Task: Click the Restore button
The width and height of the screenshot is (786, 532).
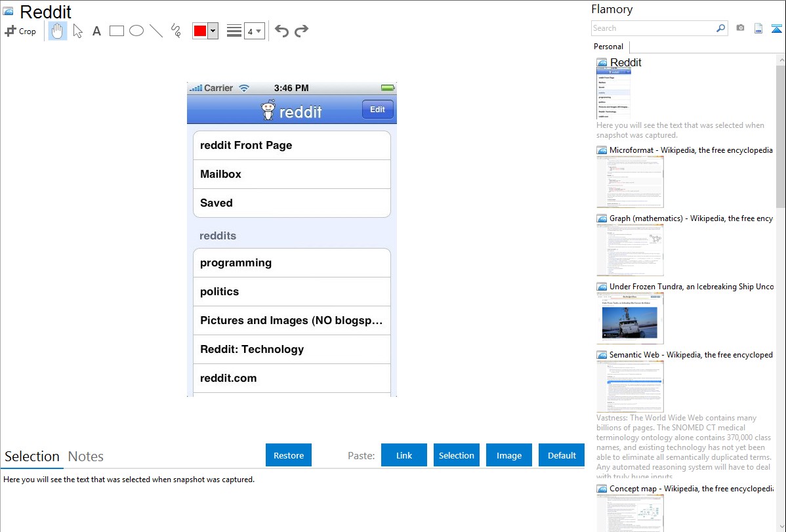Action: pyautogui.click(x=289, y=455)
